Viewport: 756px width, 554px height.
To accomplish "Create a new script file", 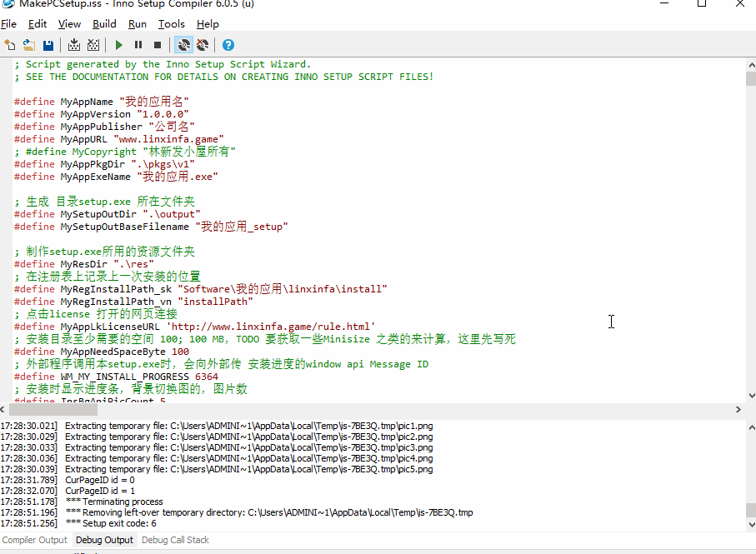I will pos(9,45).
